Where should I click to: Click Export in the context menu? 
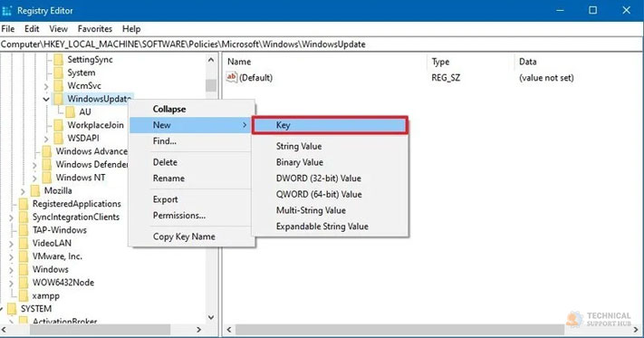191,199
